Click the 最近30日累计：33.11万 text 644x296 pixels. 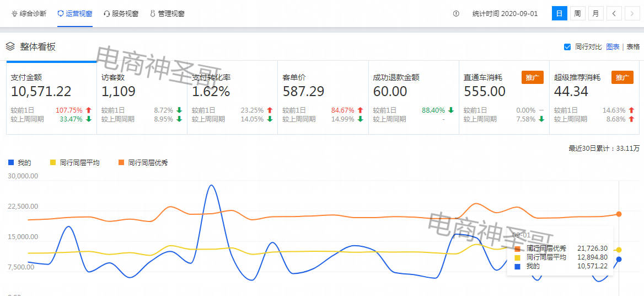604,149
